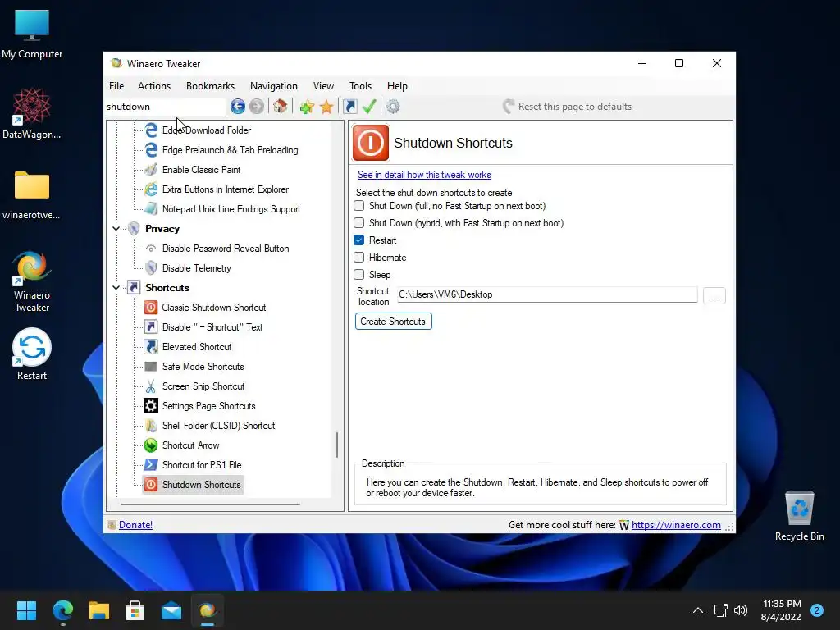Show hidden tray icons chevron
Screen dimensions: 840x630
point(698,610)
